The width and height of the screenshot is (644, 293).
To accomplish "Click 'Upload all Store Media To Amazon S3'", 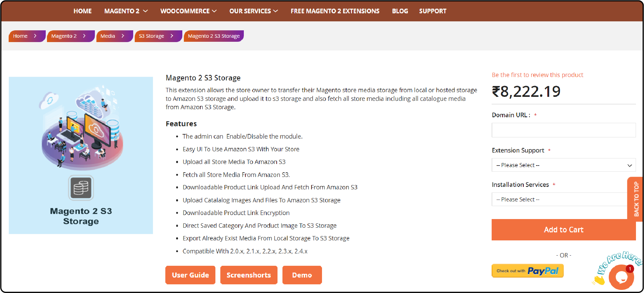I will pyautogui.click(x=234, y=162).
